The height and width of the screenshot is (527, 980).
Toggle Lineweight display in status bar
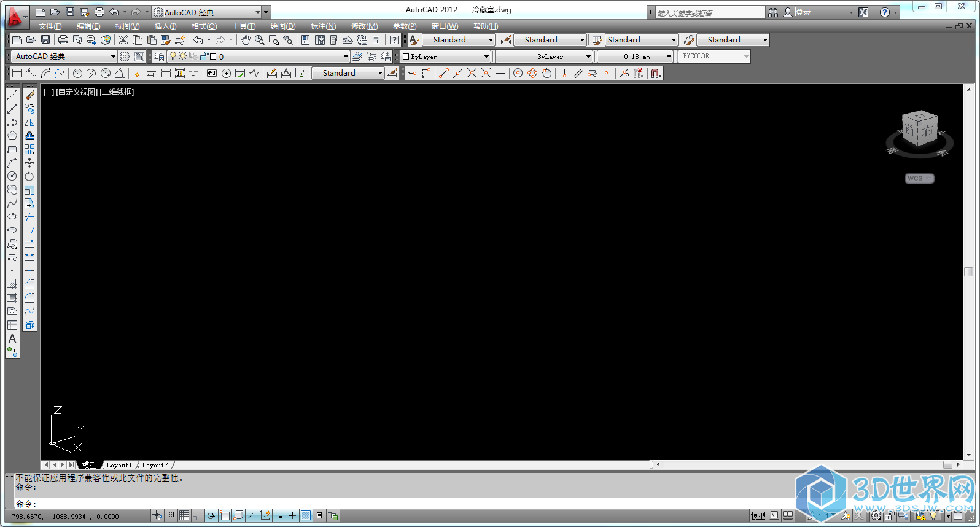[292, 516]
